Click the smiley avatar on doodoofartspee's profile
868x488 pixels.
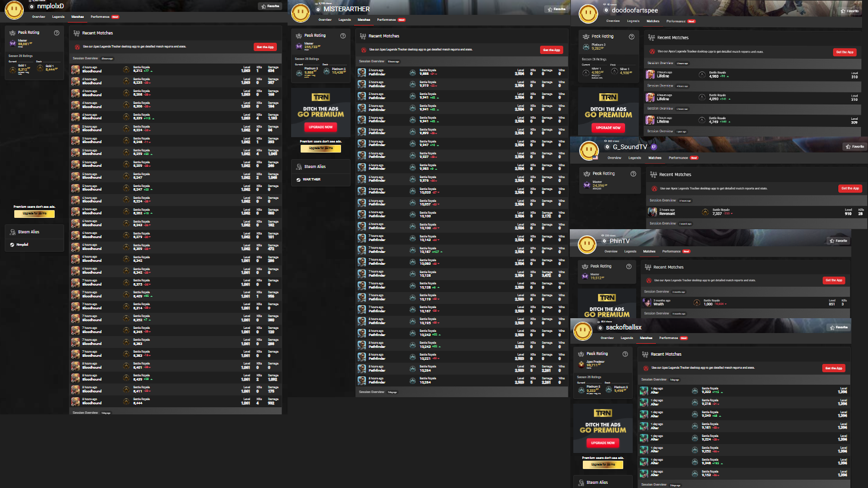tap(588, 14)
